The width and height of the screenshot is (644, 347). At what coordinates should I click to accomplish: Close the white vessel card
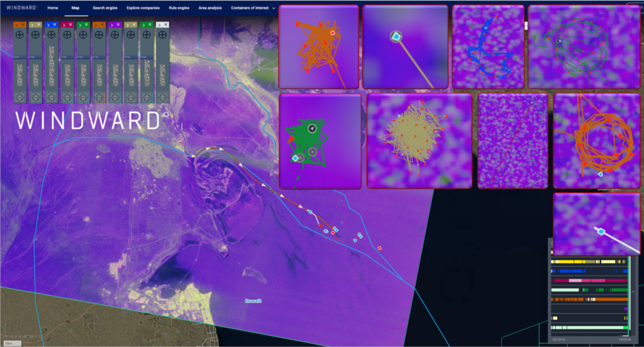166,25
